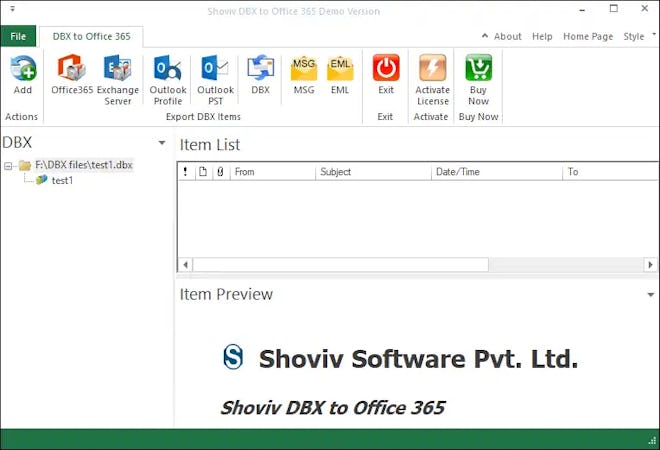Select the F:\DBX files\test1.dbx entry
Image resolution: width=660 pixels, height=450 pixels.
point(84,165)
